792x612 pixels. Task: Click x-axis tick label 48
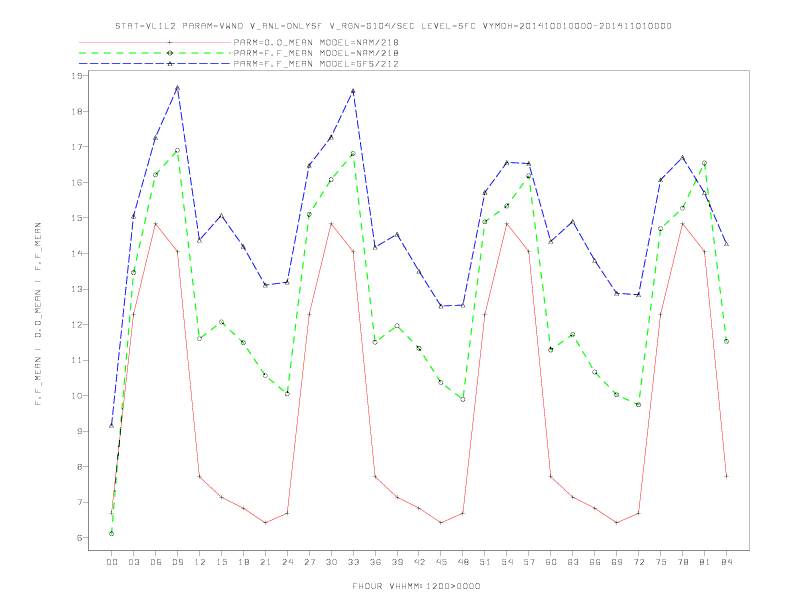point(463,562)
